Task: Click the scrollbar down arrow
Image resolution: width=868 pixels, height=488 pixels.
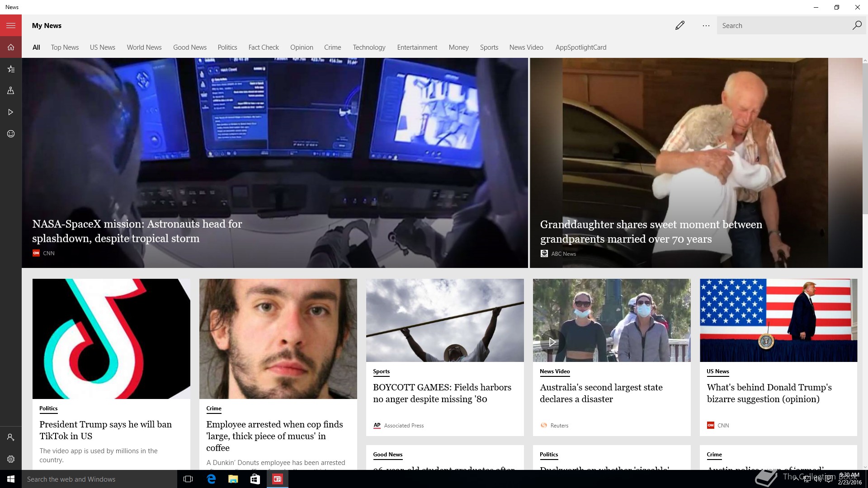Action: point(865,467)
